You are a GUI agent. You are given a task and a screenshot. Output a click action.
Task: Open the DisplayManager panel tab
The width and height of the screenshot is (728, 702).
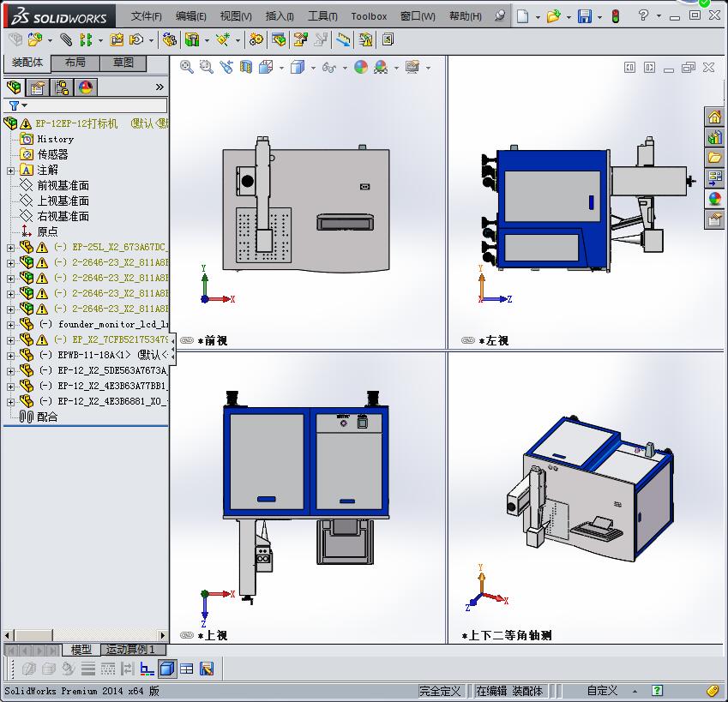click(x=86, y=87)
